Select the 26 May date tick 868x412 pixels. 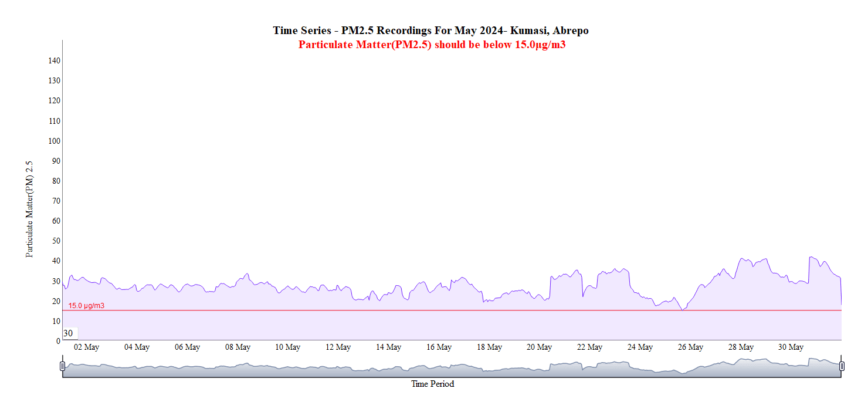click(x=690, y=347)
